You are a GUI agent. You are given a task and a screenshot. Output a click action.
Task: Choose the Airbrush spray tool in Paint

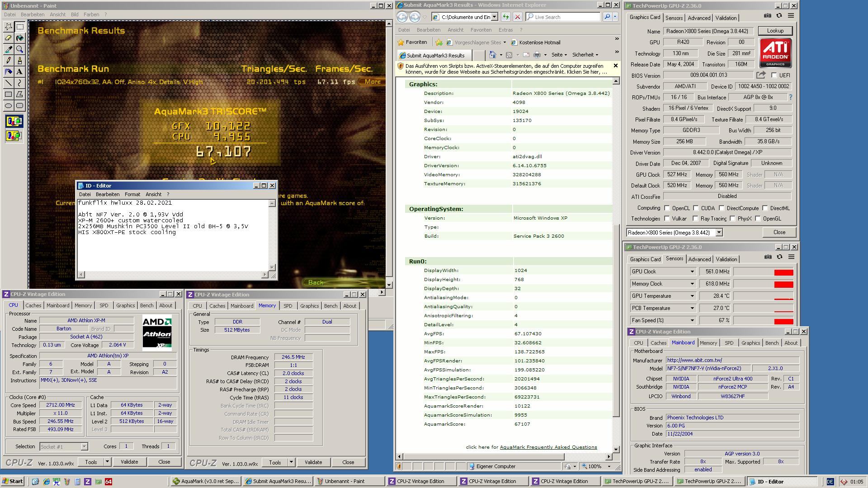coord(9,72)
